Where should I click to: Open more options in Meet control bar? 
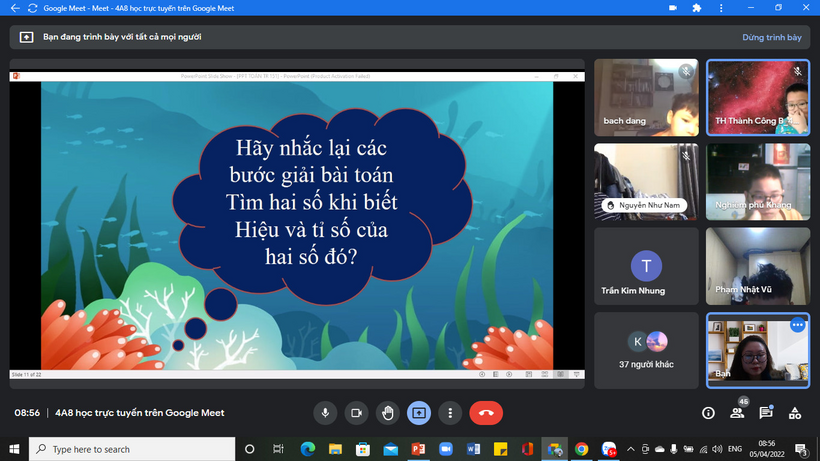pos(451,412)
